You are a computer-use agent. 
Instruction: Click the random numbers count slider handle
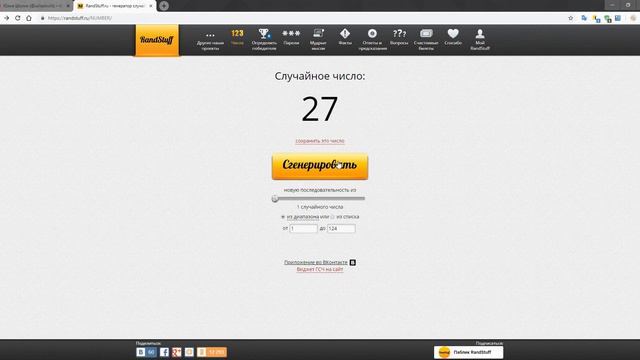pyautogui.click(x=275, y=198)
